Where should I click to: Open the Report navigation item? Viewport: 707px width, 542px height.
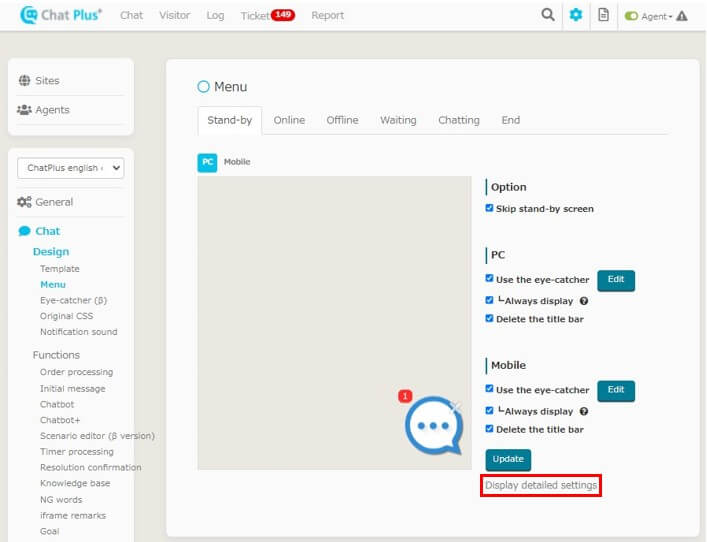[327, 15]
